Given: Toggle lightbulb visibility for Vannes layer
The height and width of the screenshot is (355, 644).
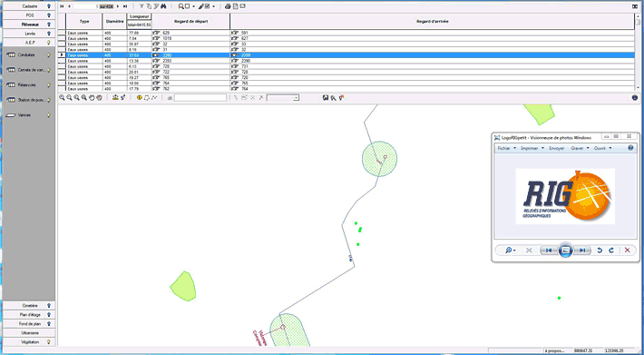Looking at the screenshot, I should point(48,115).
